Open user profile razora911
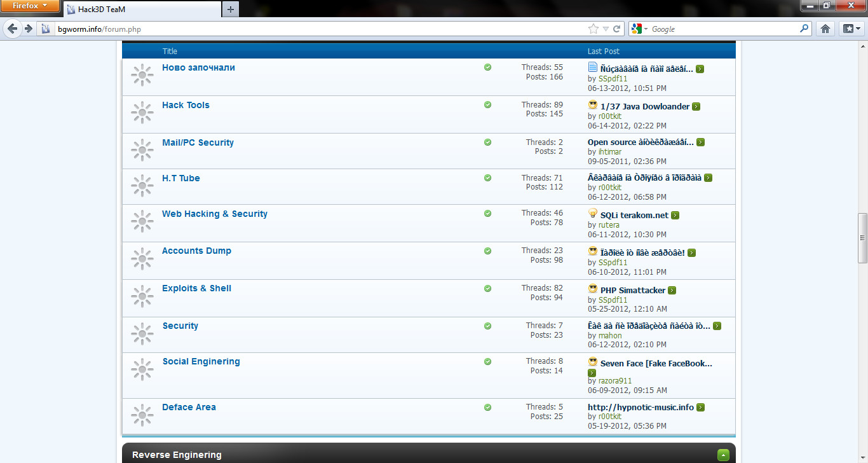The image size is (868, 463). click(614, 381)
